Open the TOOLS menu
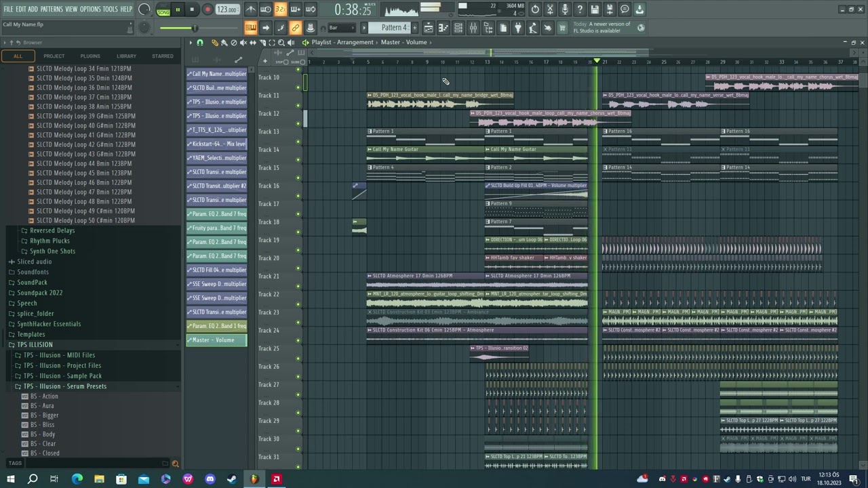Image resolution: width=868 pixels, height=488 pixels. click(110, 9)
